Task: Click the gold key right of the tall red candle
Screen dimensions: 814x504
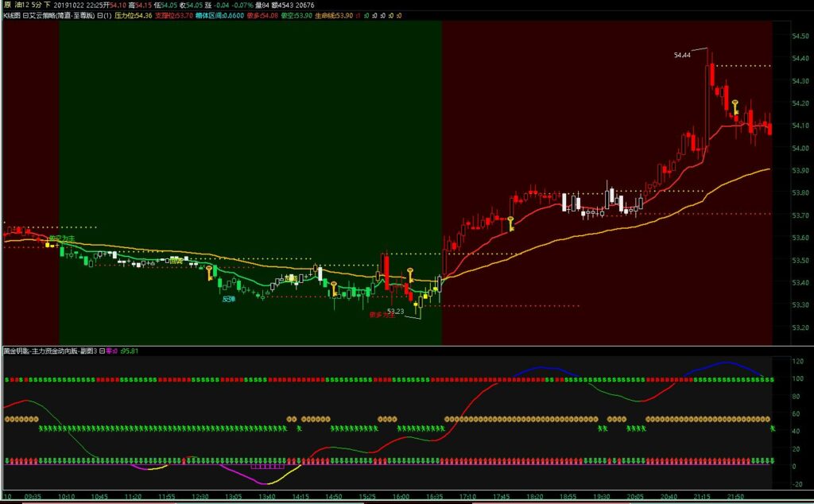Action: [x=410, y=276]
